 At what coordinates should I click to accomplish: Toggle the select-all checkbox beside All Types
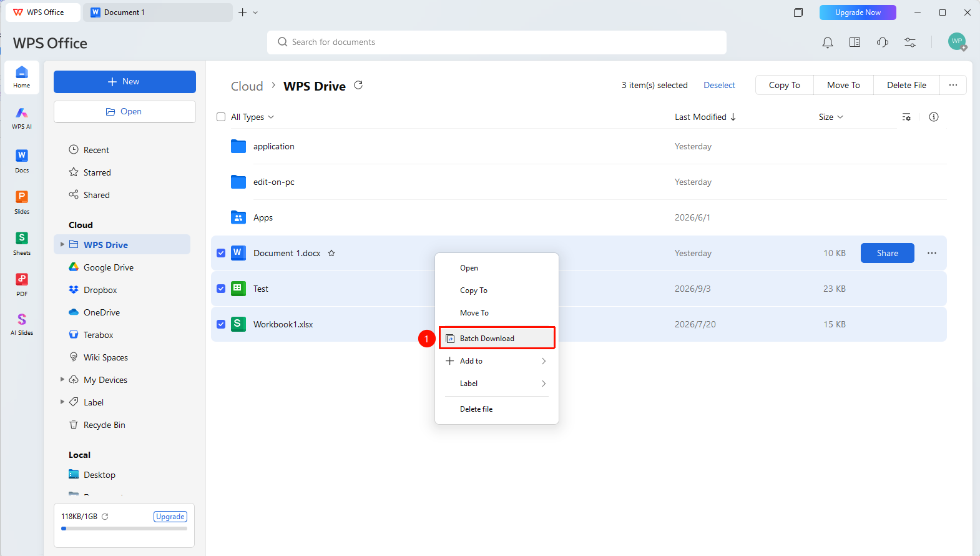[x=221, y=117]
